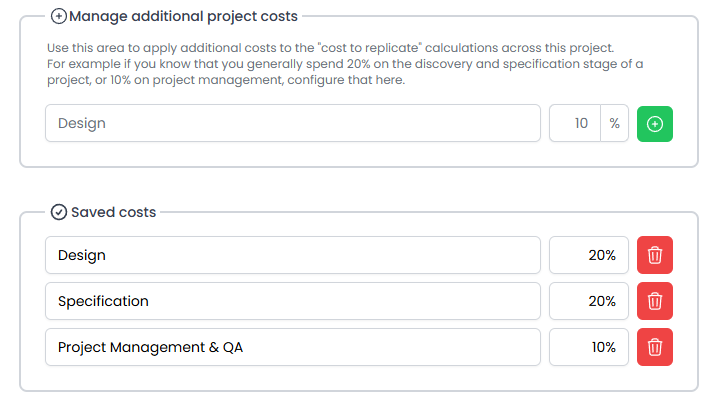Image resolution: width=715 pixels, height=411 pixels.
Task: Click the 'project, or 10% on project management' line
Action: [225, 80]
